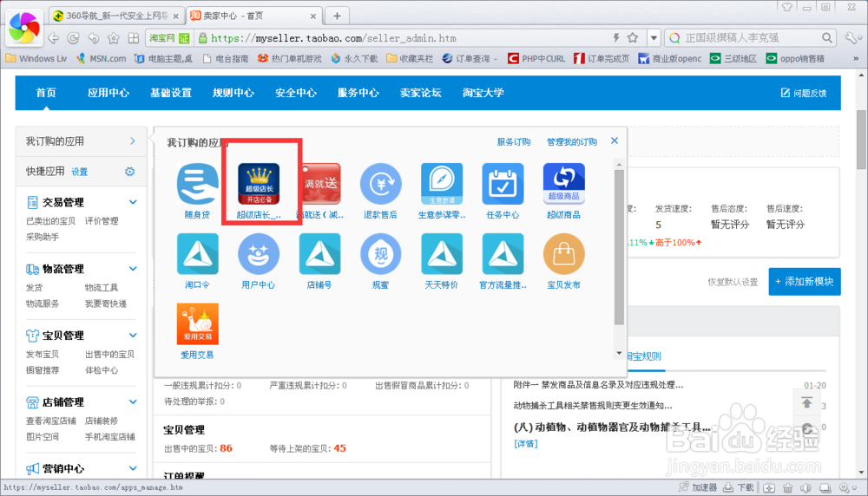The image size is (868, 496).
Task: Close the 我订购的应用 popup panel
Action: point(615,141)
